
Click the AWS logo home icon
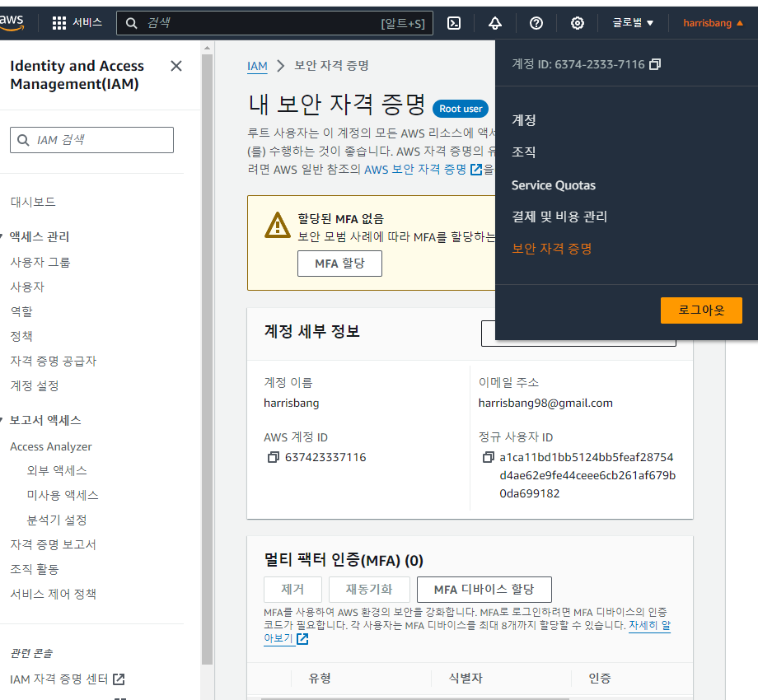coord(11,22)
